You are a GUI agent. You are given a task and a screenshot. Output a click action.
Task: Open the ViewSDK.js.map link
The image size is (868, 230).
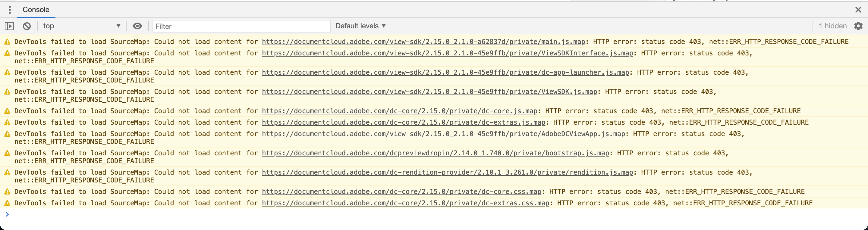(x=429, y=92)
